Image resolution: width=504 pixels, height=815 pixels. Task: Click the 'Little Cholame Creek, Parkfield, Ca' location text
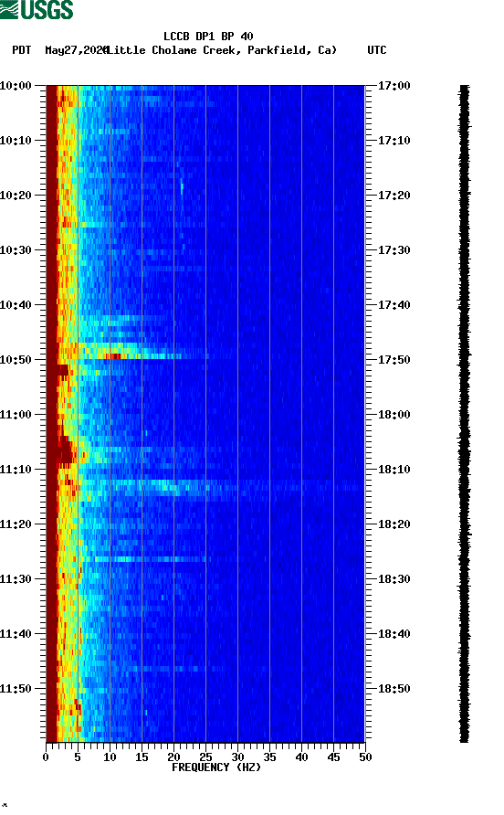[x=223, y=50]
